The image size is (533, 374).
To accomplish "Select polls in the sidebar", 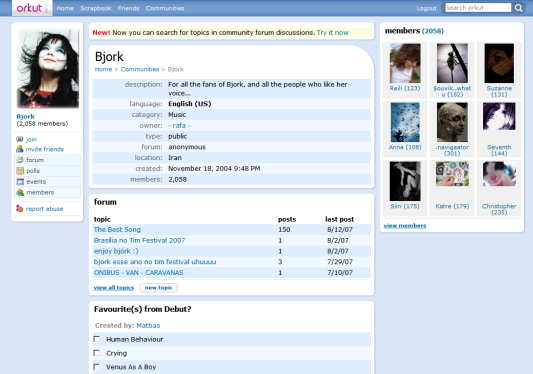I will click(33, 171).
